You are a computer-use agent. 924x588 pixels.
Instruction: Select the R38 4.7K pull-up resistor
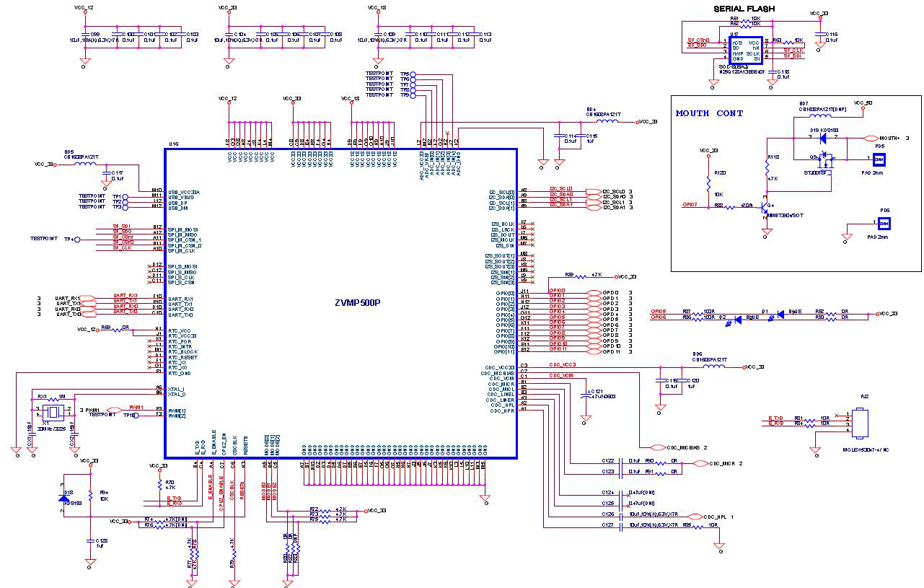pyautogui.click(x=581, y=276)
